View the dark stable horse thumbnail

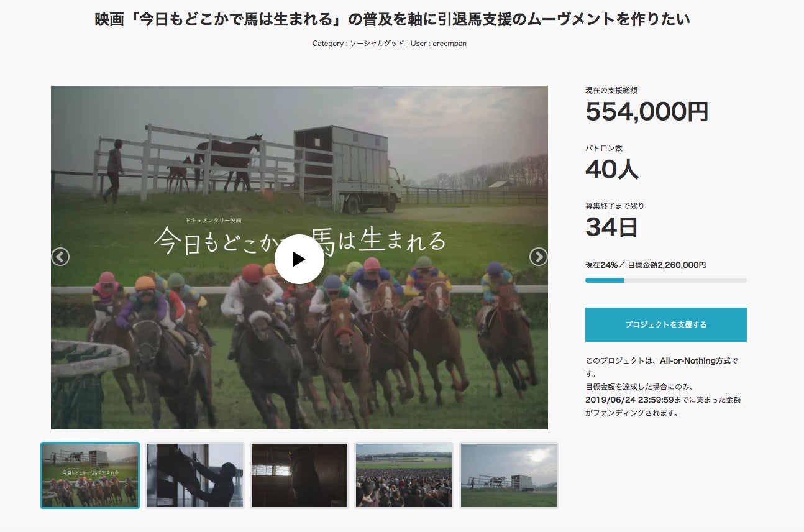tap(299, 475)
